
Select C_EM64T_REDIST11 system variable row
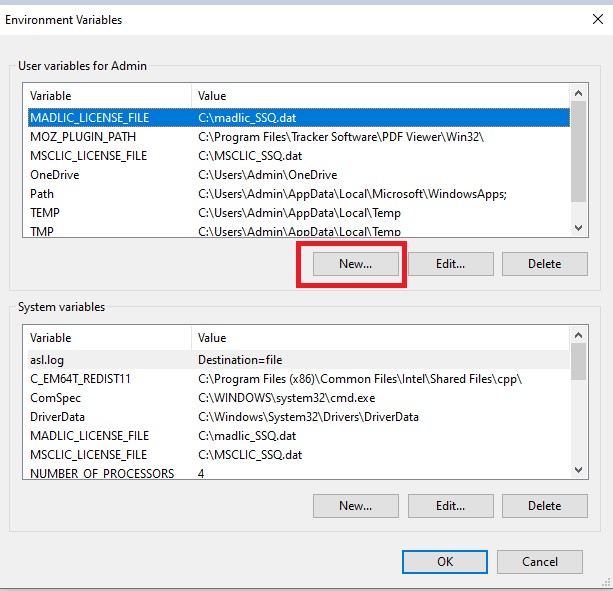coord(82,378)
